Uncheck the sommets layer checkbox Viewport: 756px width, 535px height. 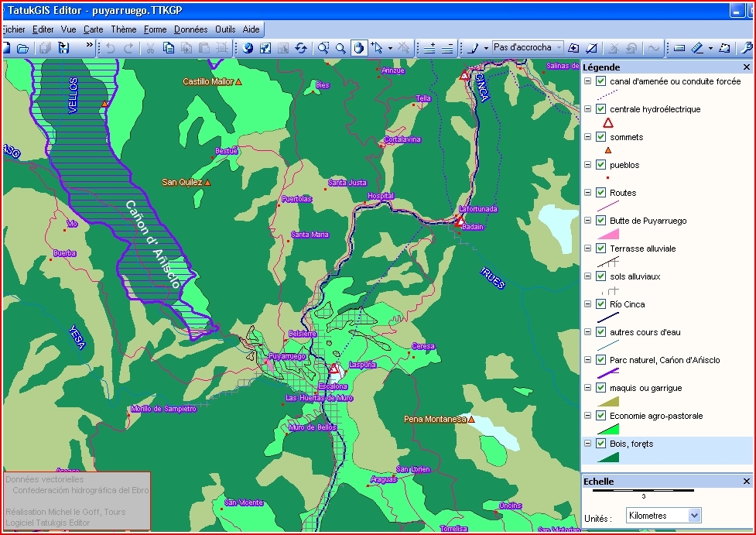coord(600,137)
